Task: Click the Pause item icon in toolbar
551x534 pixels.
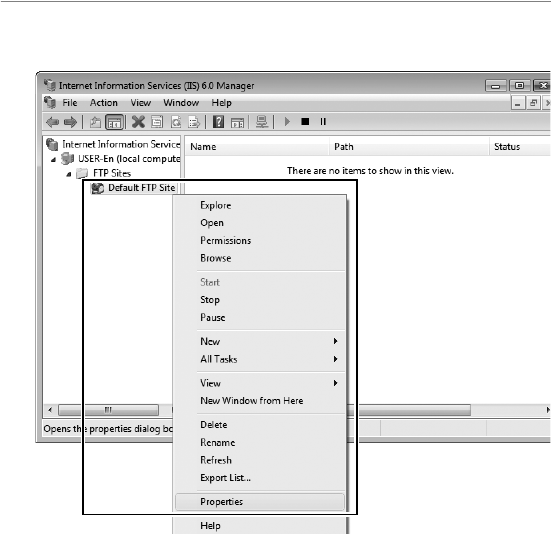Action: 323,122
